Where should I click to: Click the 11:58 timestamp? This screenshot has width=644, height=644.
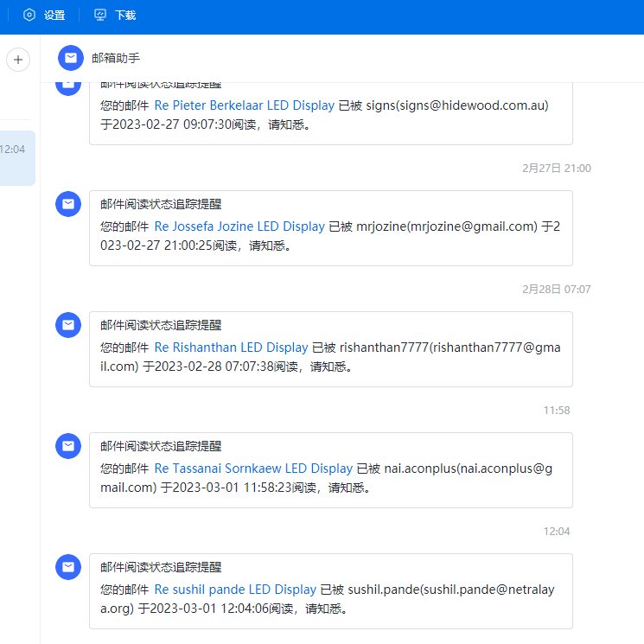pyautogui.click(x=557, y=411)
